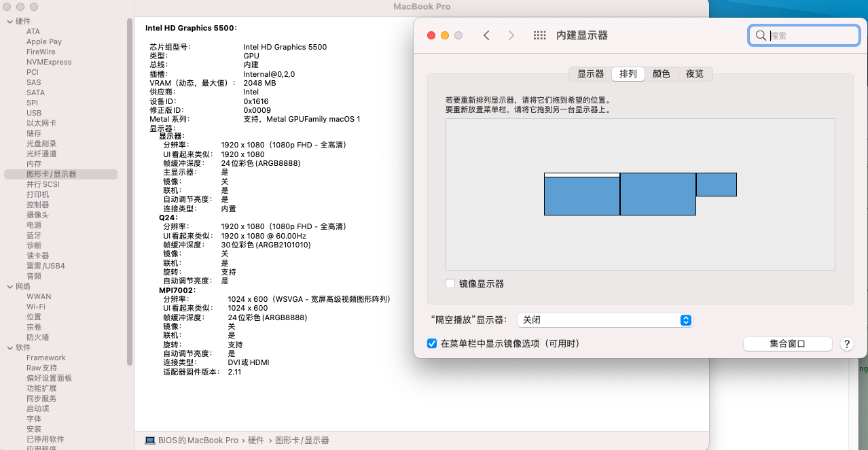868x450 pixels.
Task: Switch to the 排列 tab
Action: (628, 73)
